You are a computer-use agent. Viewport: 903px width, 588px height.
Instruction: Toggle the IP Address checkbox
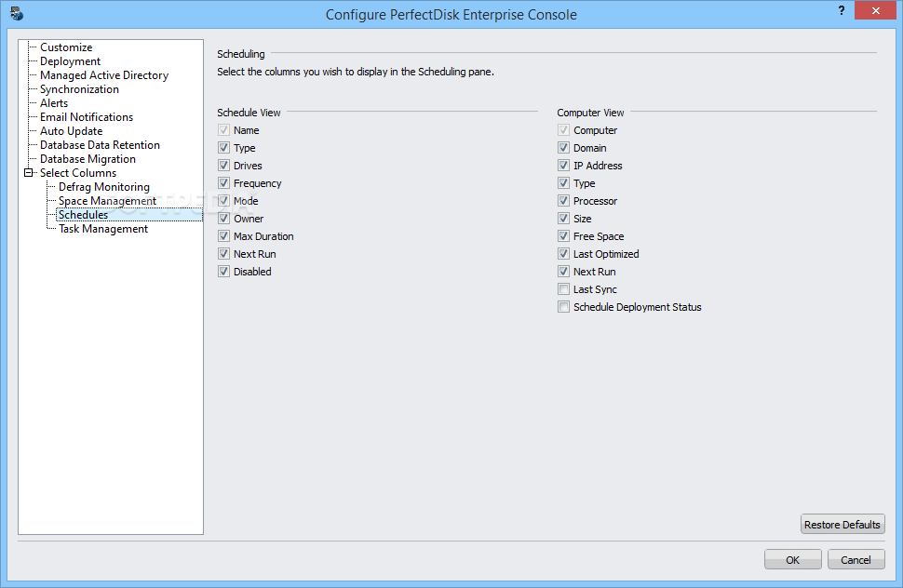click(564, 166)
